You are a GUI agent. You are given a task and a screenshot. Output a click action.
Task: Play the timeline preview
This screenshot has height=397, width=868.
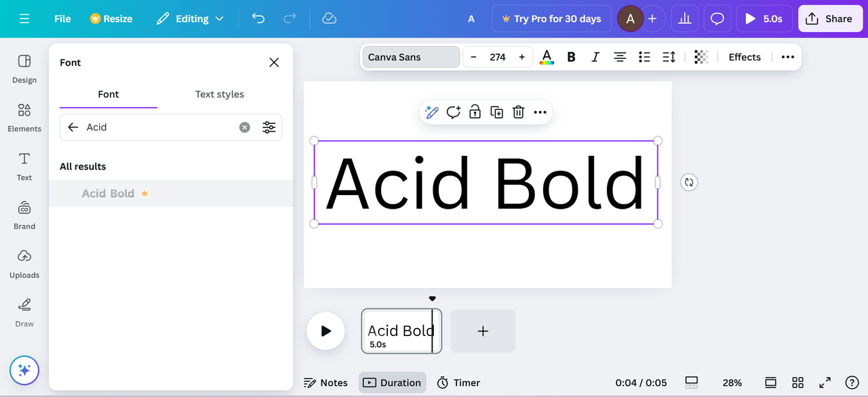coord(325,331)
